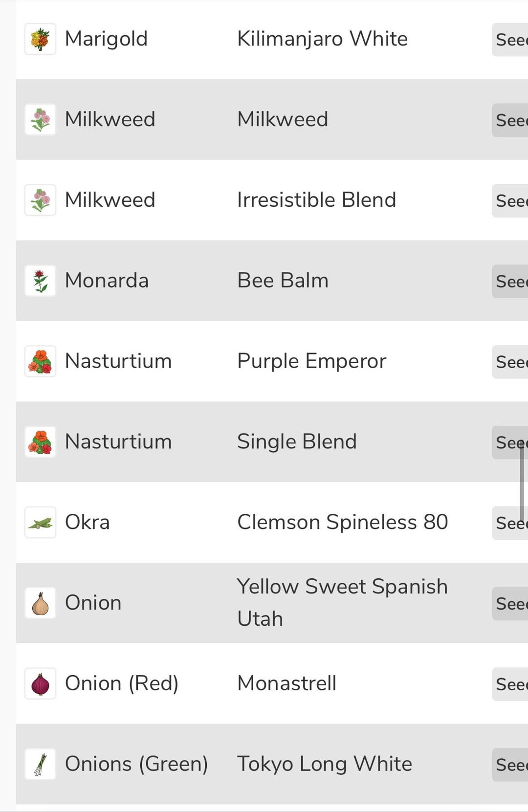Click the Onions (Green) icon
Screen dimensions: 528x812
click(40, 765)
